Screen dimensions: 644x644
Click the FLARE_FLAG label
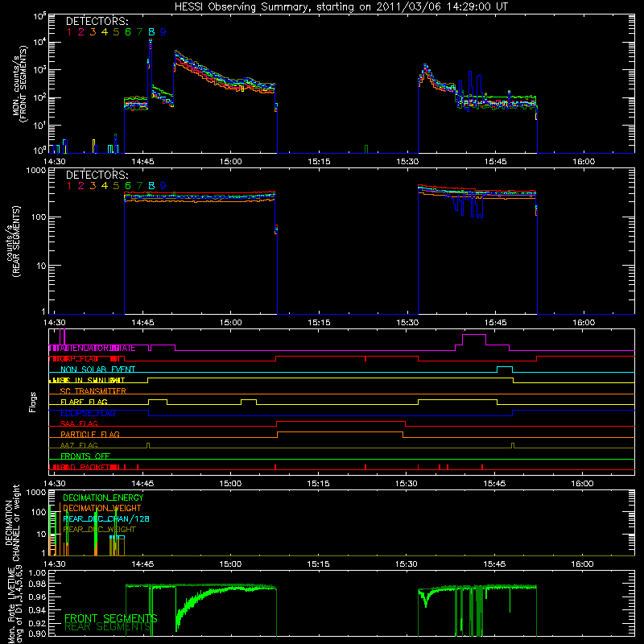coord(84,402)
